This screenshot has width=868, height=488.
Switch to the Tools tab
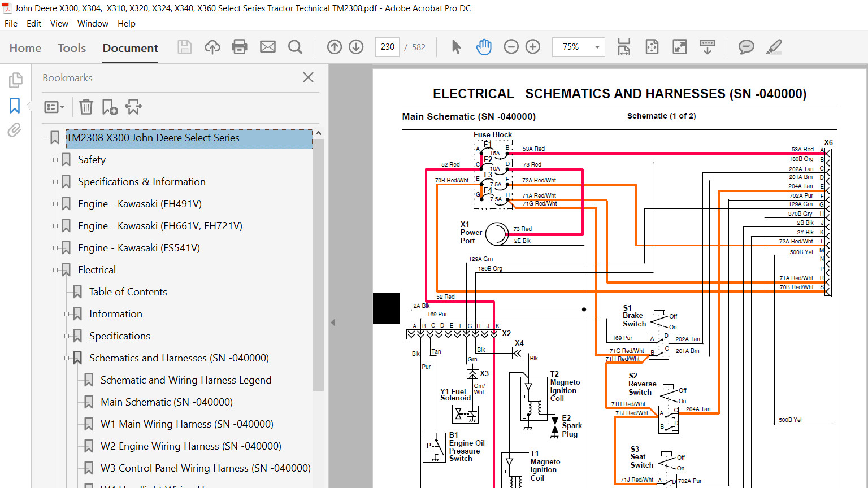click(72, 48)
